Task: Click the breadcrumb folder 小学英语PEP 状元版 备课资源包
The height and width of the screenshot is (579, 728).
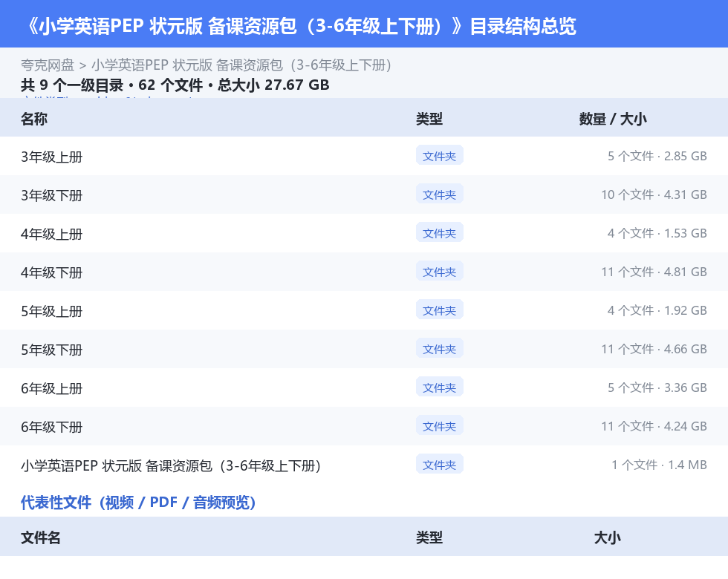Action: click(x=241, y=65)
